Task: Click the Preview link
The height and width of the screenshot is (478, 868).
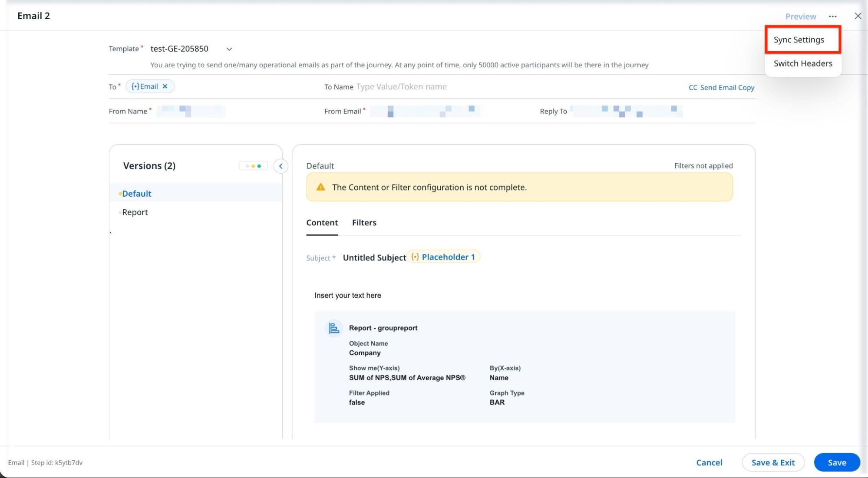Action: click(x=800, y=16)
